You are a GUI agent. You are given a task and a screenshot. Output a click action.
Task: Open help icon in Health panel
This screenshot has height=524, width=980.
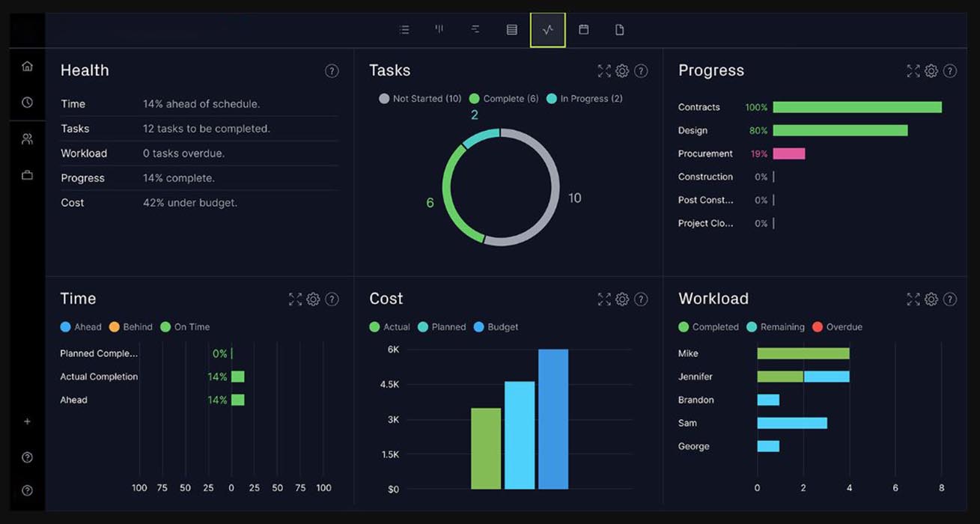pyautogui.click(x=332, y=71)
